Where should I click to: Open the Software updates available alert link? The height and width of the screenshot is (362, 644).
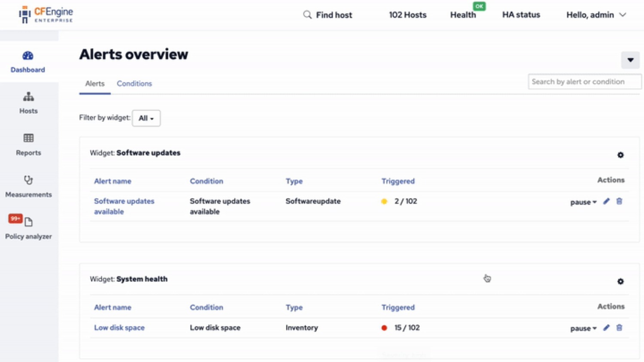(124, 206)
